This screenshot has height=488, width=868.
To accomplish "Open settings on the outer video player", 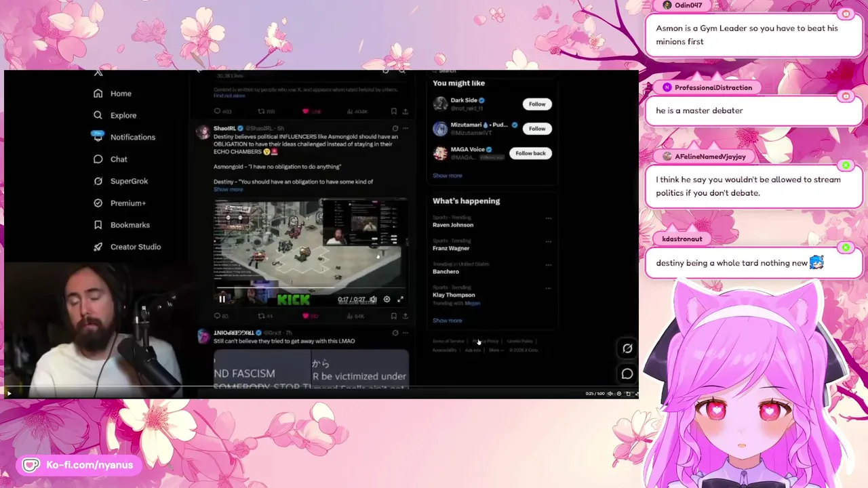I will click(618, 394).
